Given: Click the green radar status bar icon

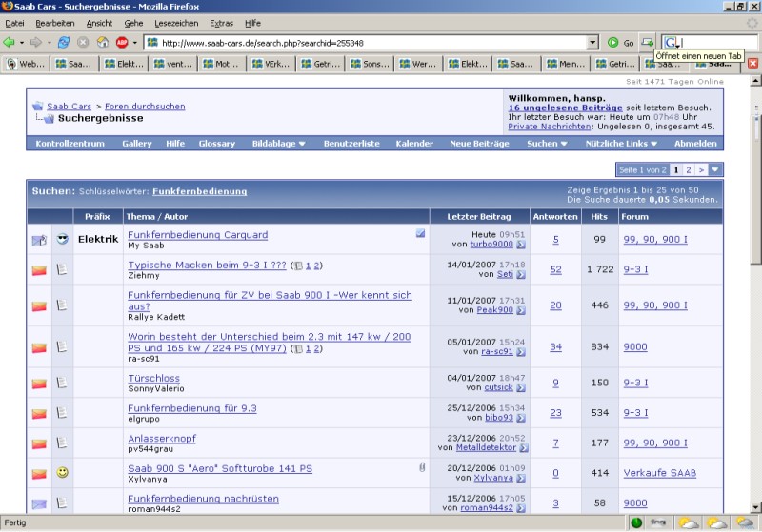Looking at the screenshot, I should click(x=636, y=522).
